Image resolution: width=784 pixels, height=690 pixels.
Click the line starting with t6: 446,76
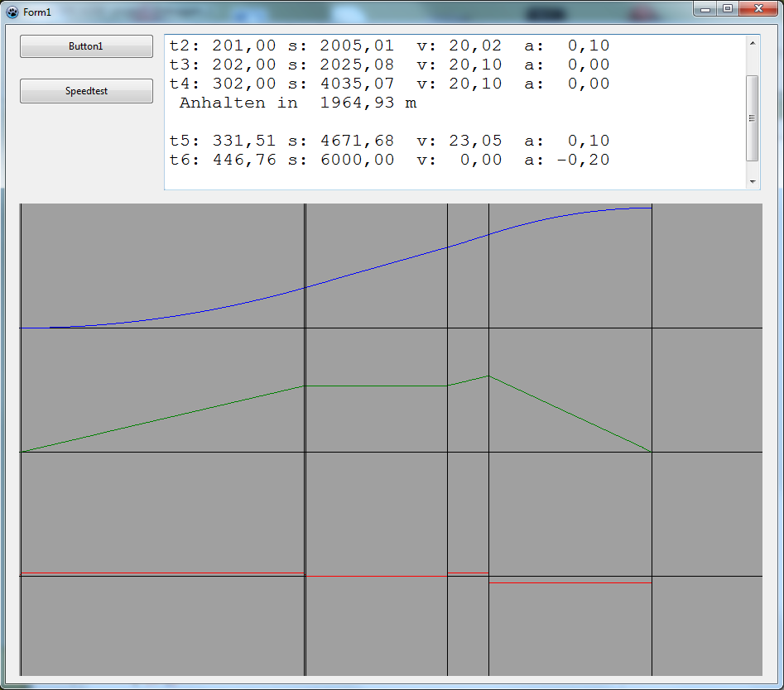(x=389, y=160)
